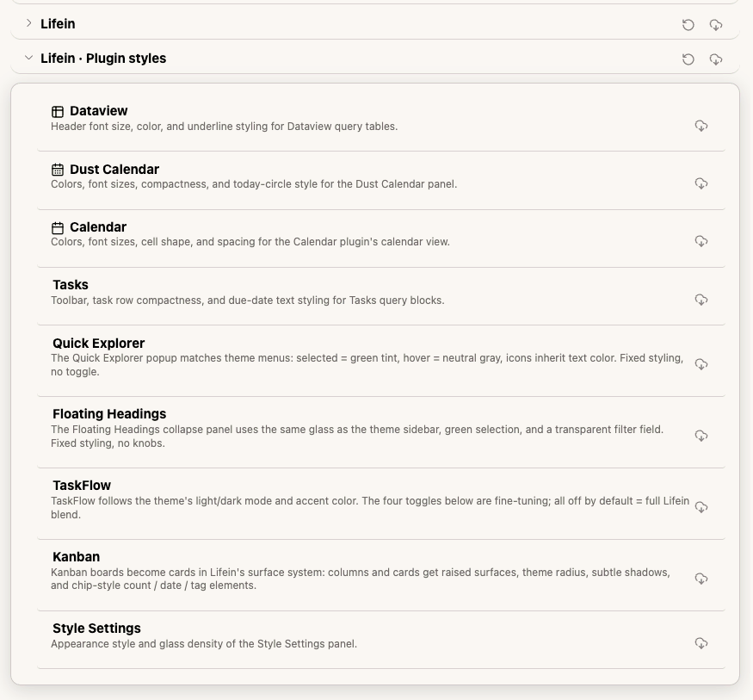Export the Dust Calendar style settings
753x700 pixels.
point(701,183)
